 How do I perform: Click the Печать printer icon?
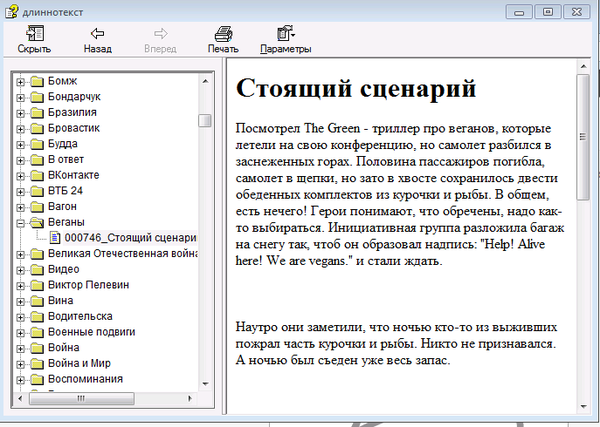[x=223, y=34]
